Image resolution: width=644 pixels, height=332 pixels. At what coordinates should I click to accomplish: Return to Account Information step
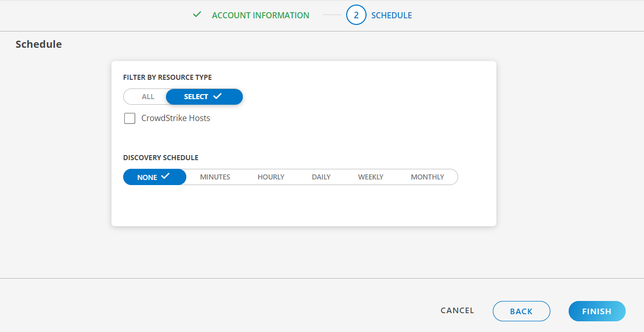click(260, 15)
